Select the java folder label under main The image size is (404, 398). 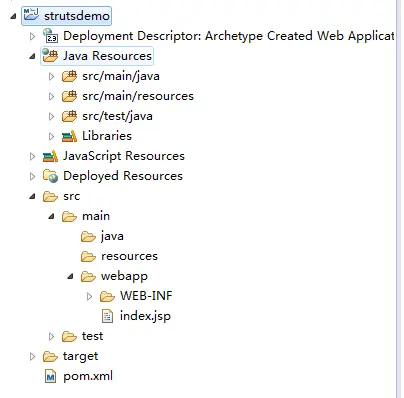112,236
